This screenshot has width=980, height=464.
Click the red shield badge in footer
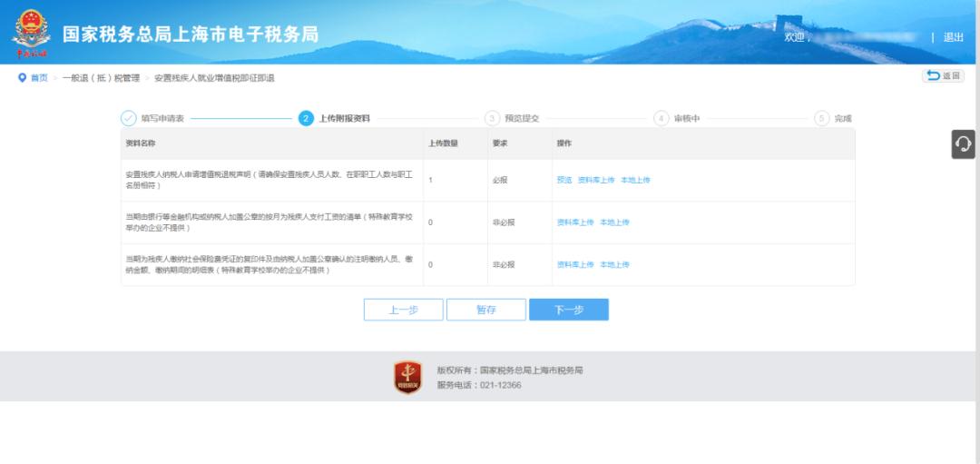tap(407, 377)
